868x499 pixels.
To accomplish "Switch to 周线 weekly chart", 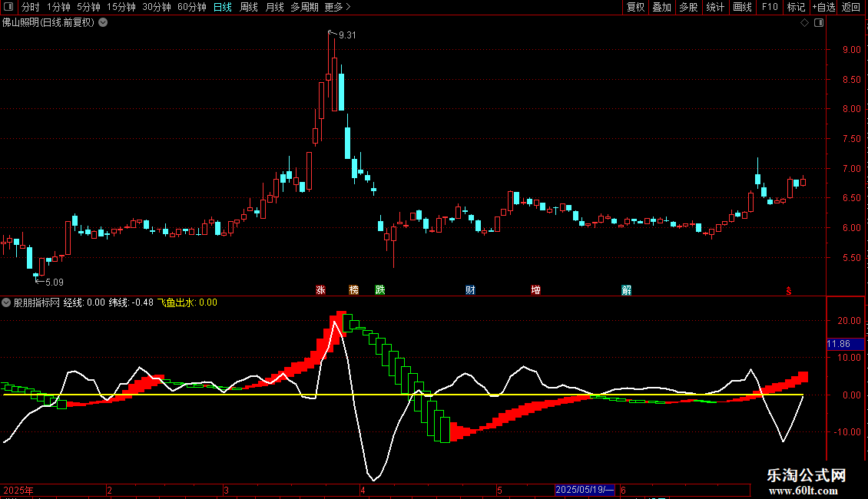I will click(x=249, y=7).
